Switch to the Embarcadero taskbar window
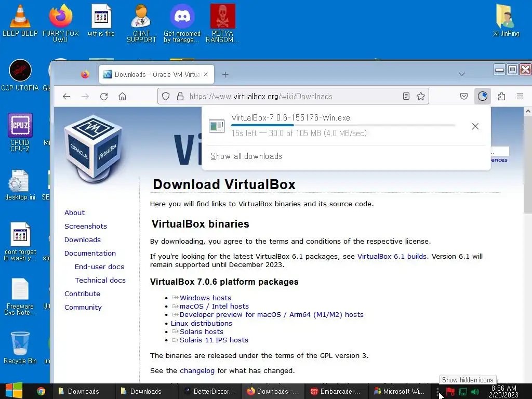 336,391
